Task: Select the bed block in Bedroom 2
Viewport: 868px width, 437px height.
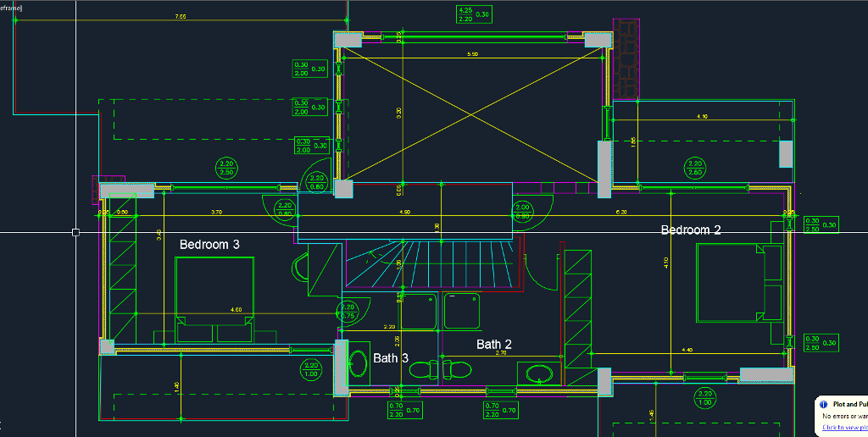Action: (x=739, y=283)
